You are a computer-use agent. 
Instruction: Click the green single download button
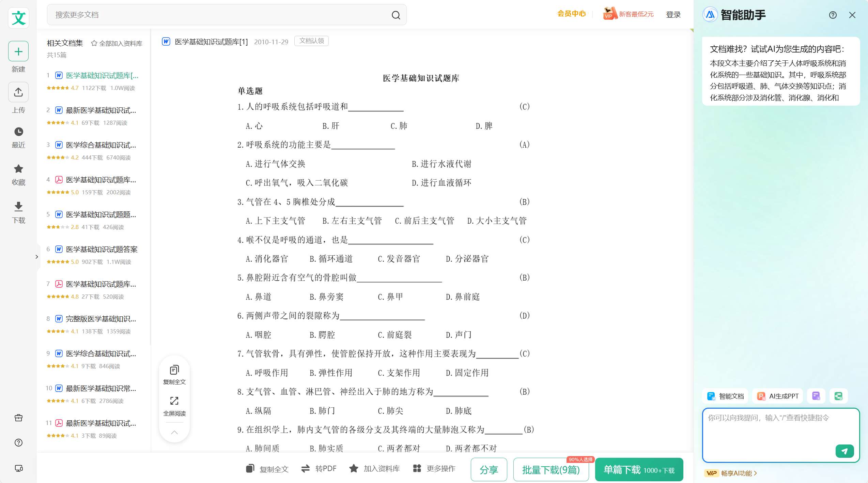[639, 470]
